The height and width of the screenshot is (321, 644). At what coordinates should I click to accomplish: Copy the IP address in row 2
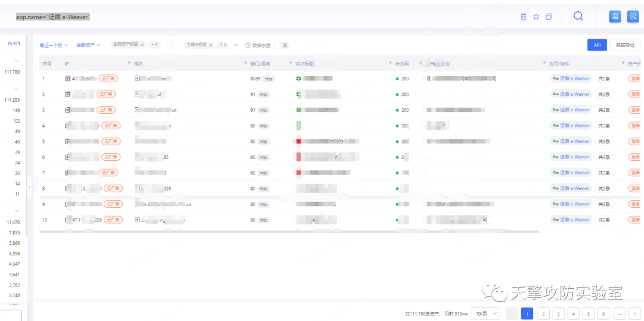(68, 94)
